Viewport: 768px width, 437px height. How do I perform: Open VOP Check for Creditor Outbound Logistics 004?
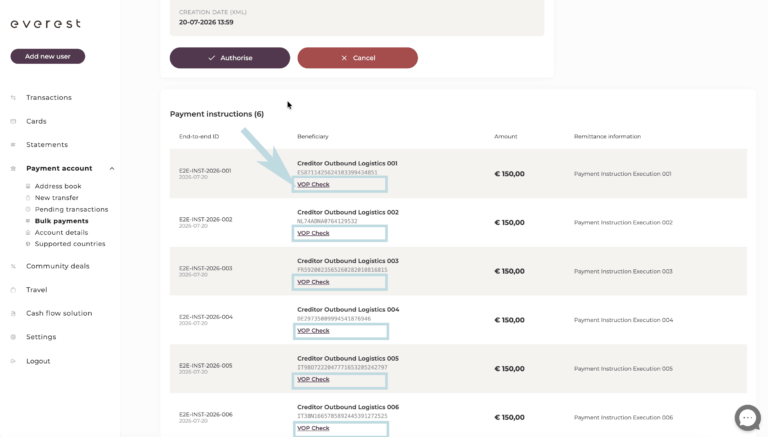click(x=313, y=331)
